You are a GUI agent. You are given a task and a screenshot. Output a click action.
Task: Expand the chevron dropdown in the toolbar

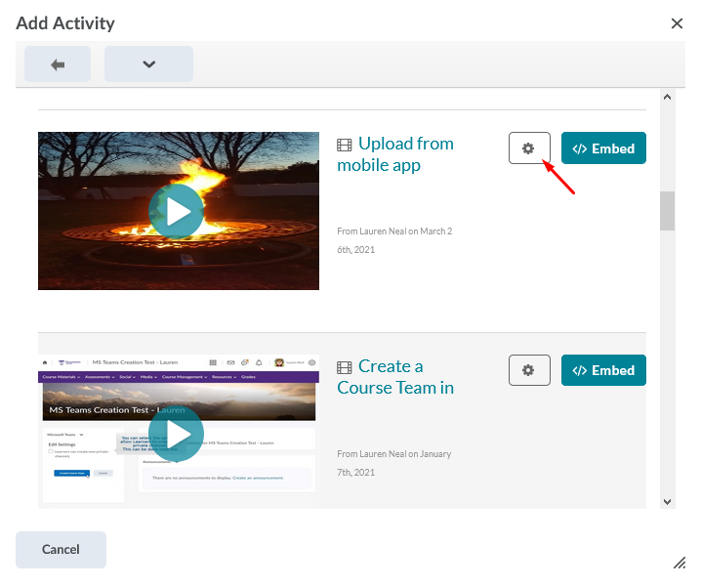point(148,64)
